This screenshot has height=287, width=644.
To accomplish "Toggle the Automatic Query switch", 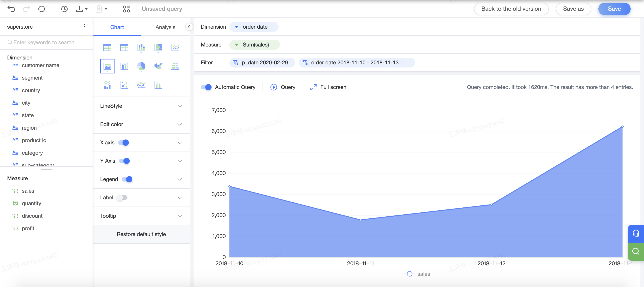I will tap(206, 87).
